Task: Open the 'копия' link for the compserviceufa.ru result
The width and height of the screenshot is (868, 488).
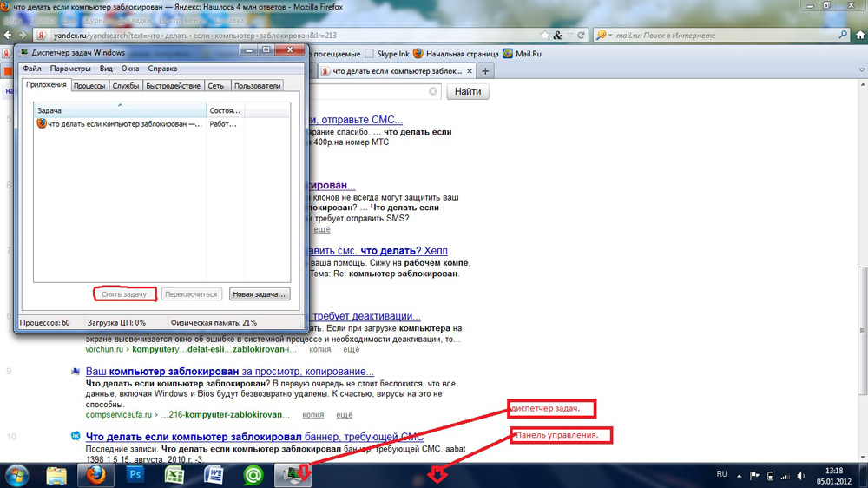Action: pyautogui.click(x=312, y=415)
